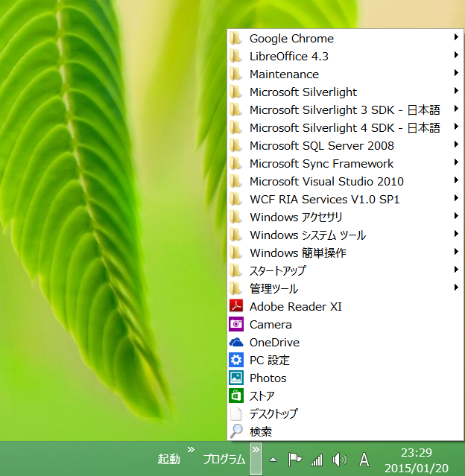
Task: Open the PC 設定 gear icon
Action: (236, 360)
